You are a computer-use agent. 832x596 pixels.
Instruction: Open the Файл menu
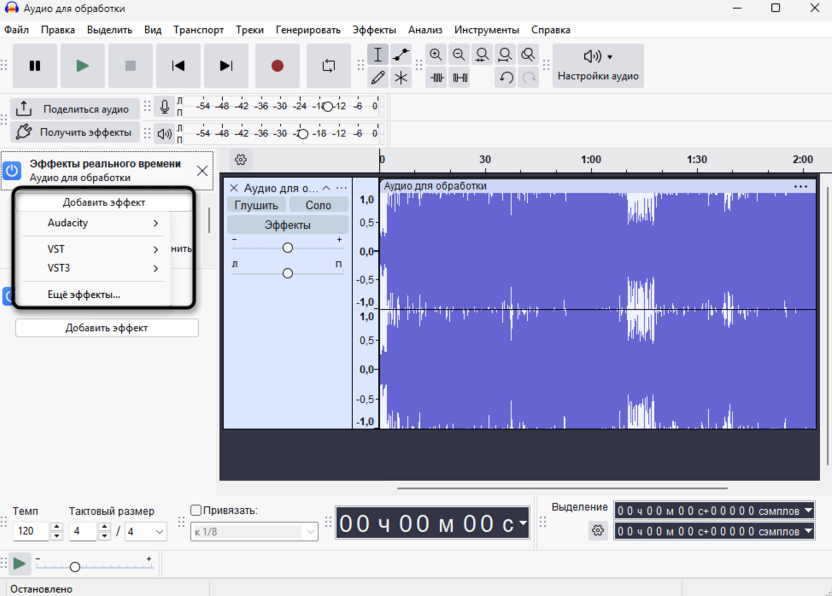[x=16, y=30]
